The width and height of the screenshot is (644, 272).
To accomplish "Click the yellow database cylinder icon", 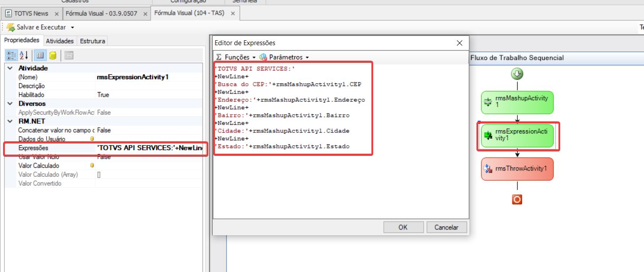I will [x=52, y=55].
